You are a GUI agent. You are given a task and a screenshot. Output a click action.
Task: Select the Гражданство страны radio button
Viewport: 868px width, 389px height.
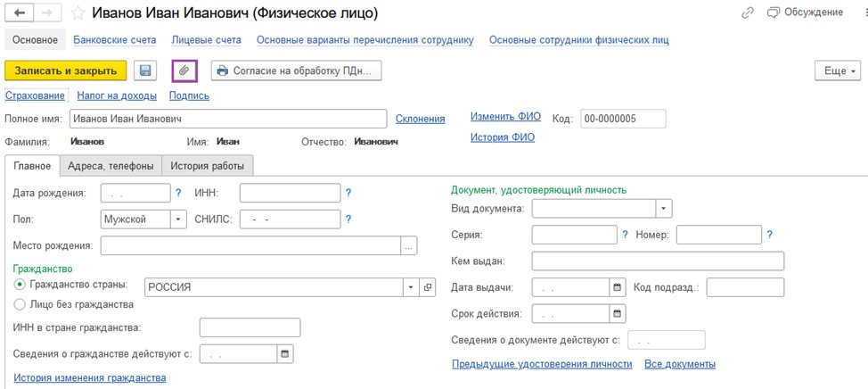20,284
